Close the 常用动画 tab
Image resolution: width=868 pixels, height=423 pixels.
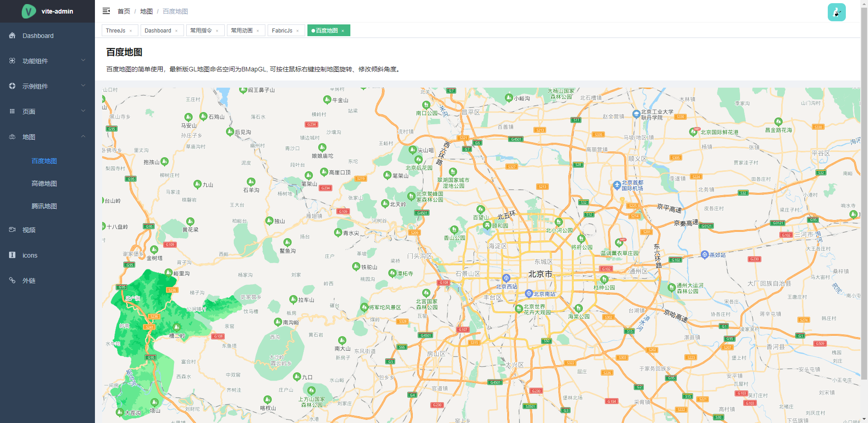258,31
